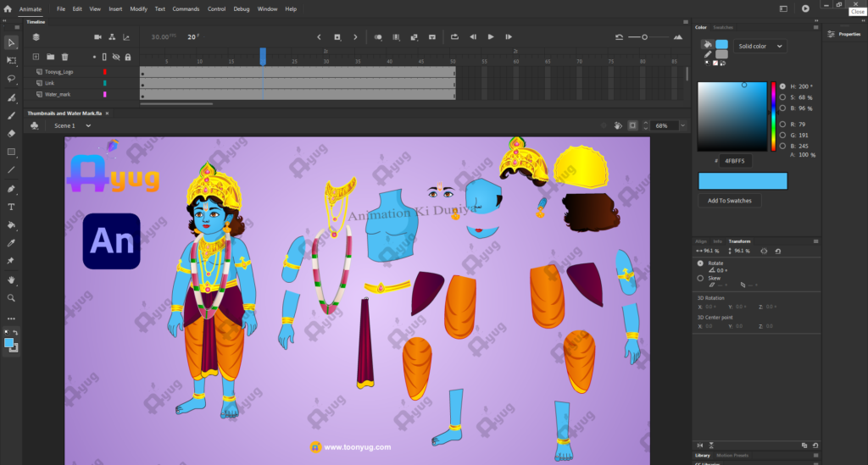Switch to the Swatches tab
The width and height of the screenshot is (868, 465).
click(x=723, y=27)
